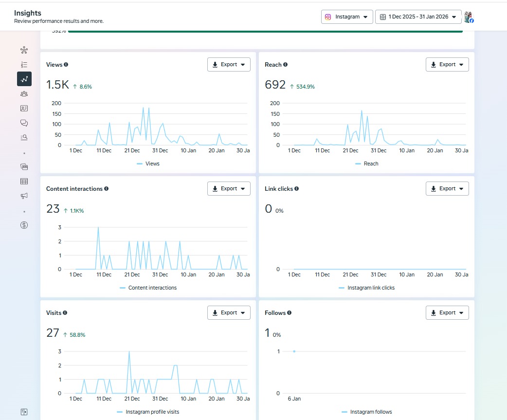Click the 1.5K views total

pos(57,85)
